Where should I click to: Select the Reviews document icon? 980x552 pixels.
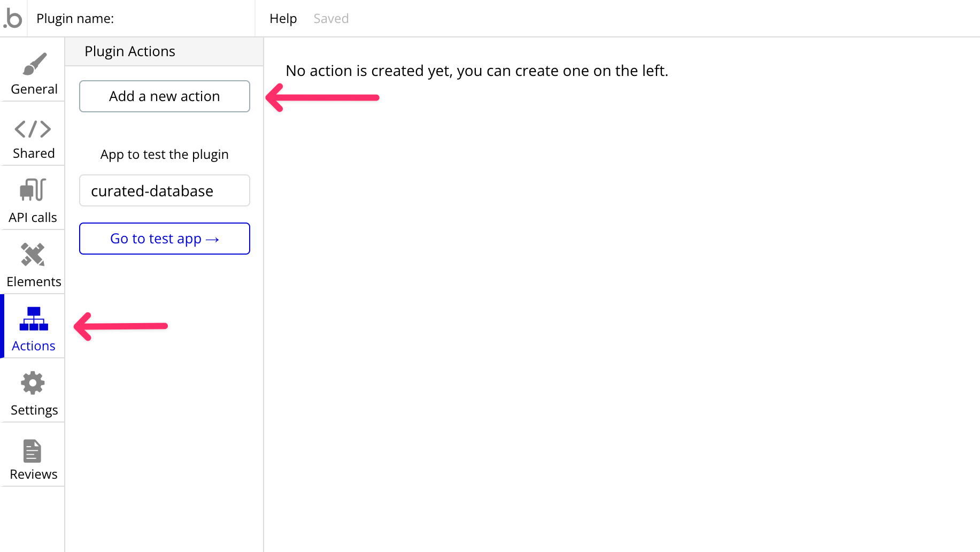pos(32,451)
